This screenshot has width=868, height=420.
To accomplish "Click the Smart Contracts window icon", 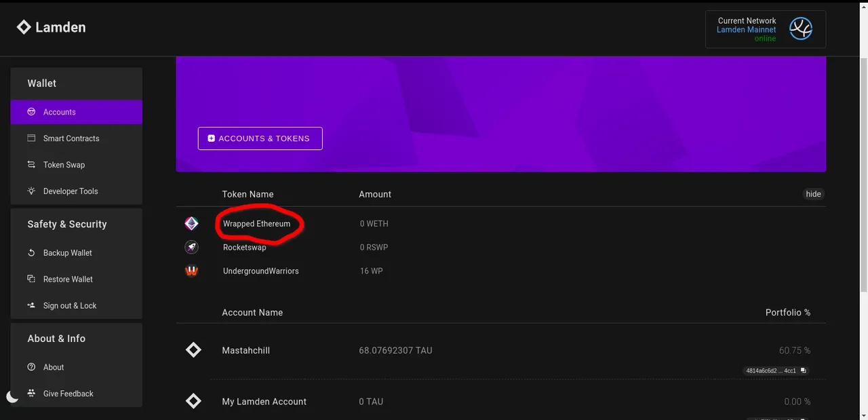I will [31, 138].
